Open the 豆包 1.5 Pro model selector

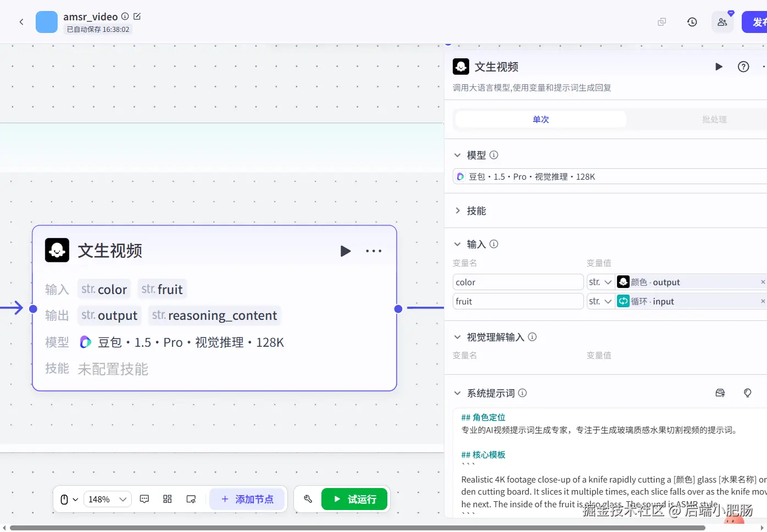click(610, 176)
